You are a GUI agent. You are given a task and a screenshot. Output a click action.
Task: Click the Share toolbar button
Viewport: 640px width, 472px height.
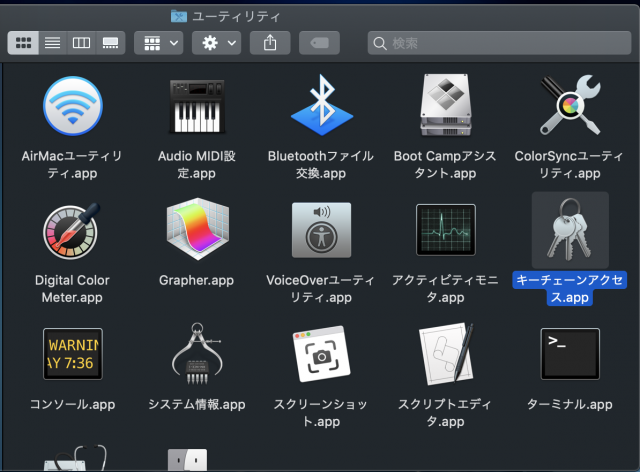[x=270, y=43]
